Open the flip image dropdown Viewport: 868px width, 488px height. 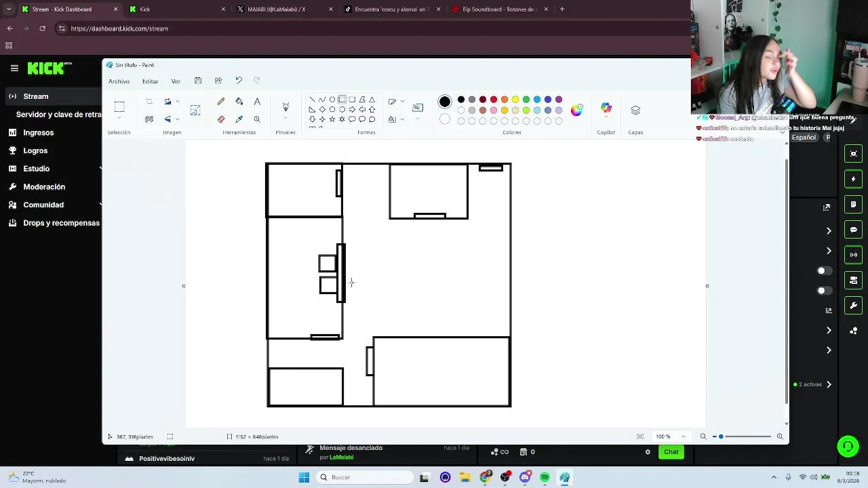[178, 119]
